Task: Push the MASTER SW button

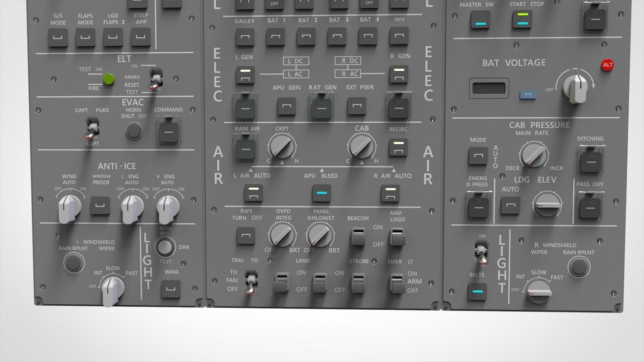Action: (x=480, y=20)
